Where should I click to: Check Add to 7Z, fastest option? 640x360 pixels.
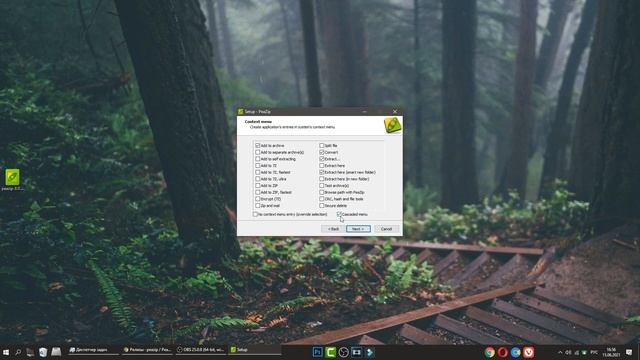tap(258, 172)
